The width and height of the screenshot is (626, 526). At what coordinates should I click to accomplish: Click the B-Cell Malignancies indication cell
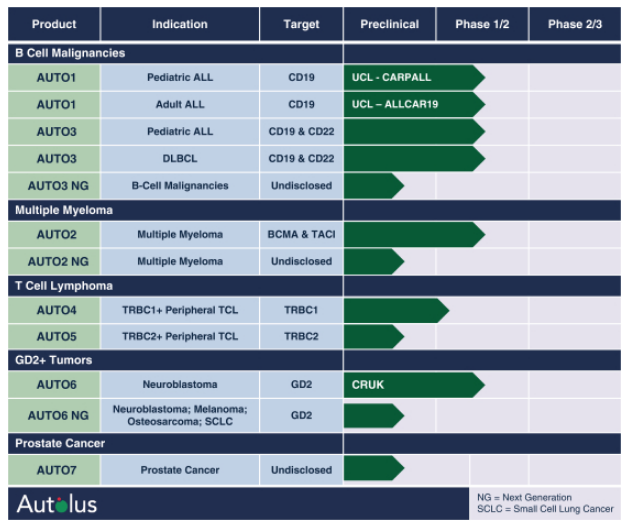coord(180,186)
